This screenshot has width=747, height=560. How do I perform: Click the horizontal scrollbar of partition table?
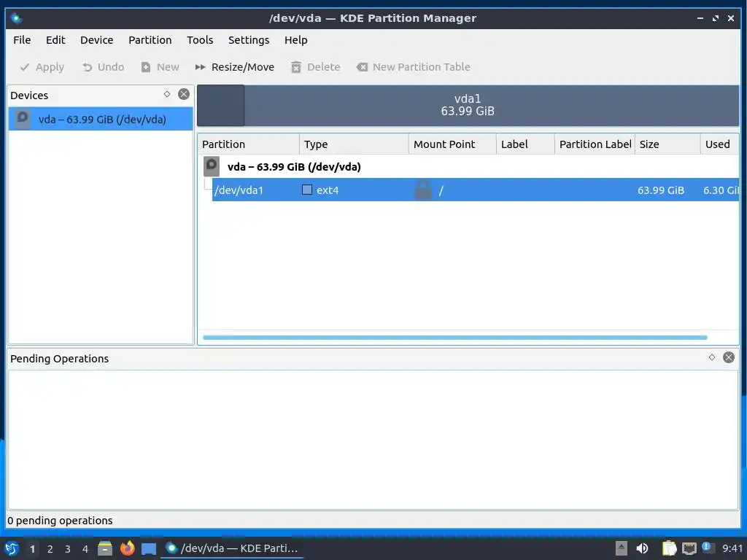455,338
